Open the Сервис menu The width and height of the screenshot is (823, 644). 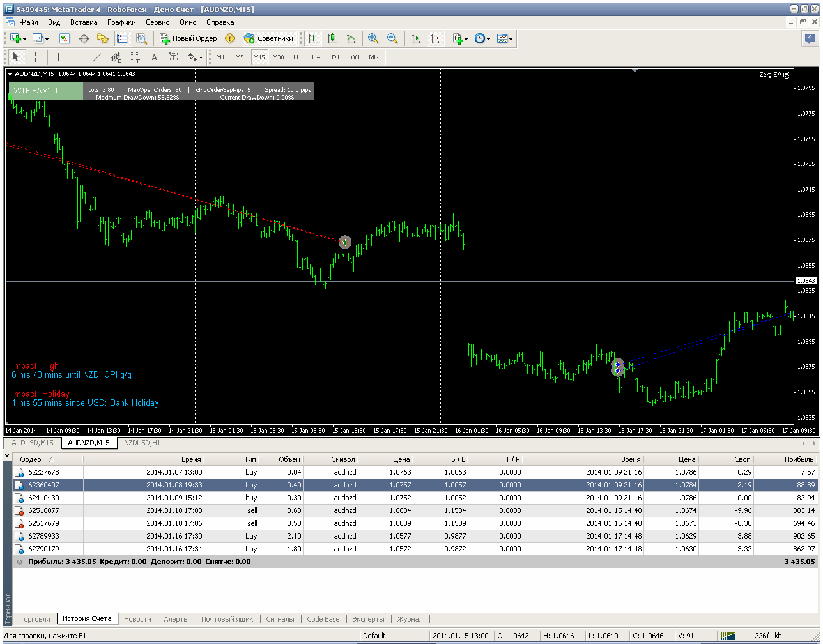coord(158,22)
